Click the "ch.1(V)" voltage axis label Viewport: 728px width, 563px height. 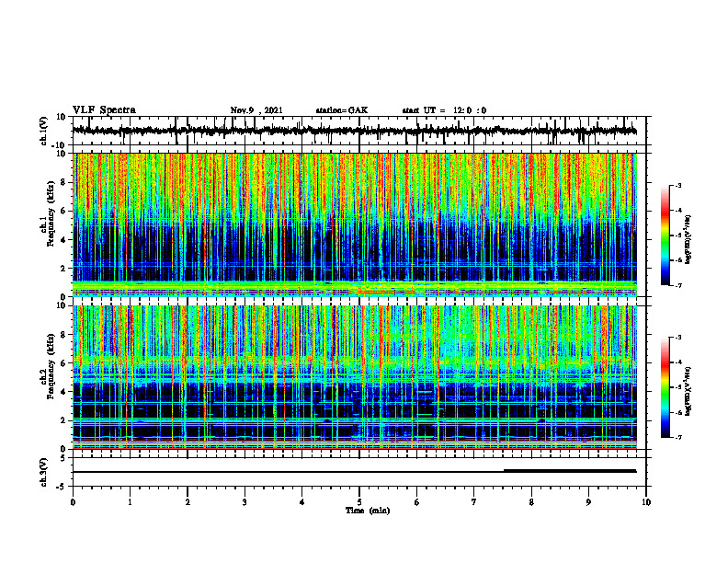[x=44, y=131]
